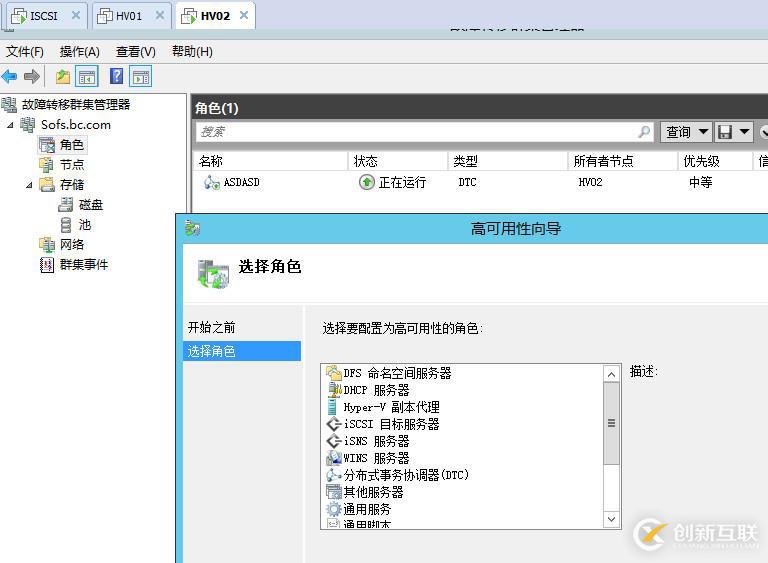Click the search magnifier icon in roles
The width and height of the screenshot is (768, 563).
[645, 131]
